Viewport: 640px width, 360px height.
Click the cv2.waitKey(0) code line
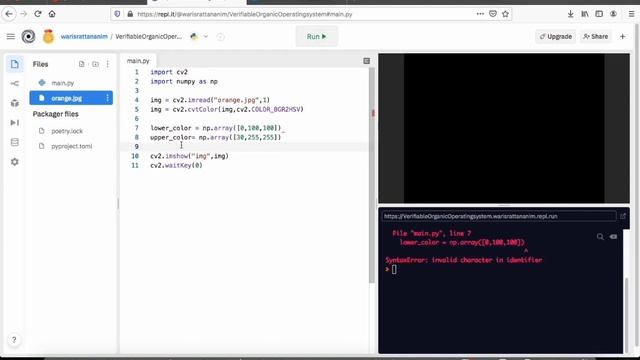pyautogui.click(x=176, y=165)
